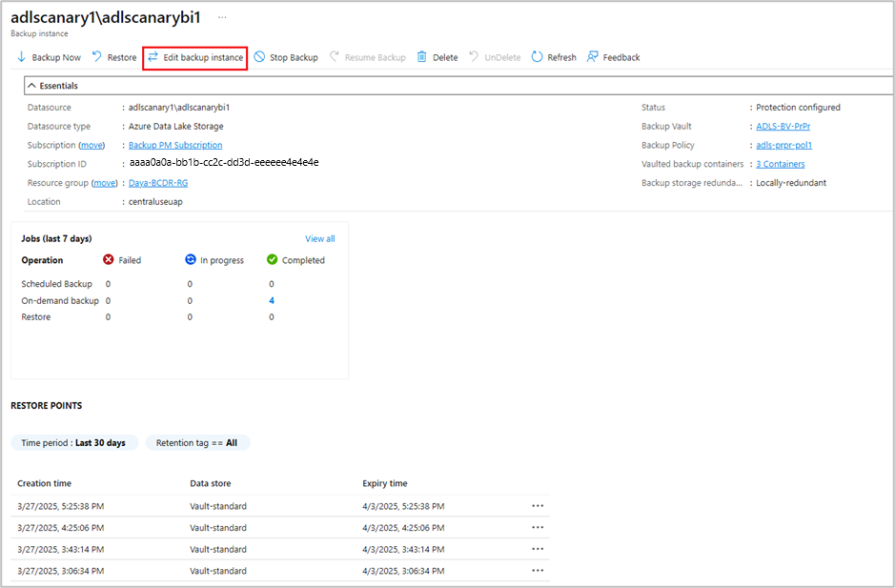Viewport: 895px width, 588px height.
Task: Open more options for 5:25:38 PM restore point
Action: (538, 506)
